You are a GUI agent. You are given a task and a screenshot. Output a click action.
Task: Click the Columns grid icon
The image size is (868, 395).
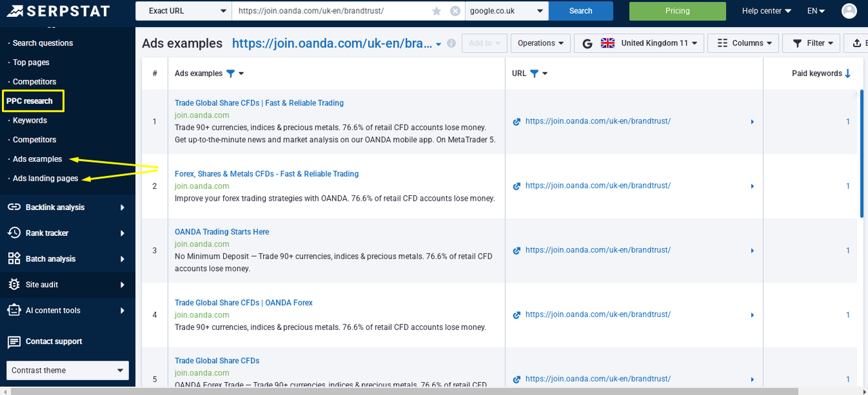[722, 43]
